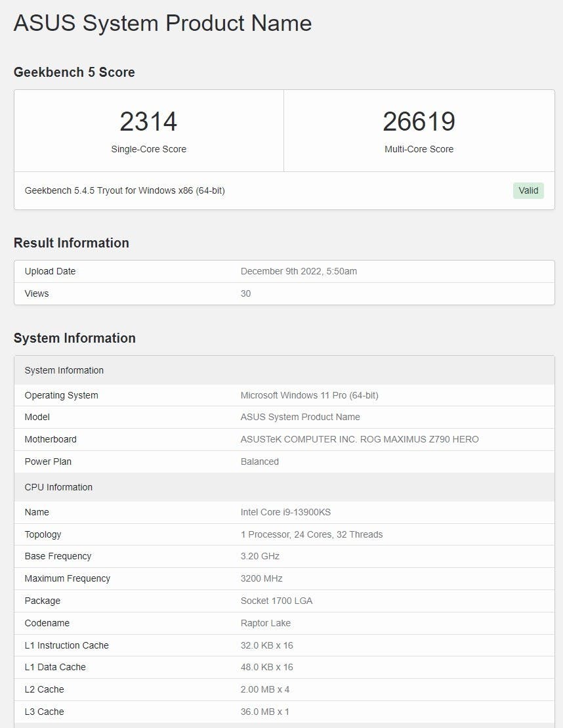563x728 pixels.
Task: Select the multi-core score 26619
Action: (x=419, y=121)
